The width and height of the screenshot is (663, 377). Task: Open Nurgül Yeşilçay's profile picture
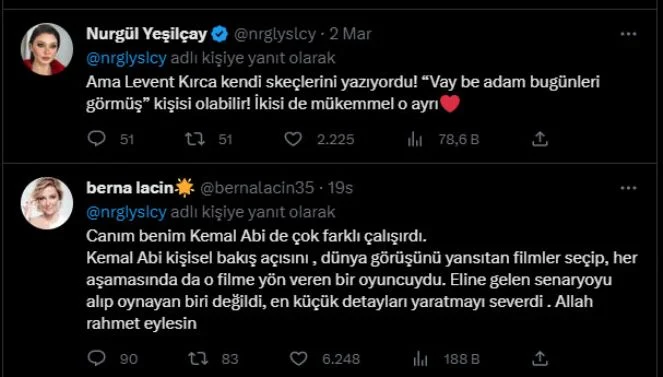(x=47, y=49)
